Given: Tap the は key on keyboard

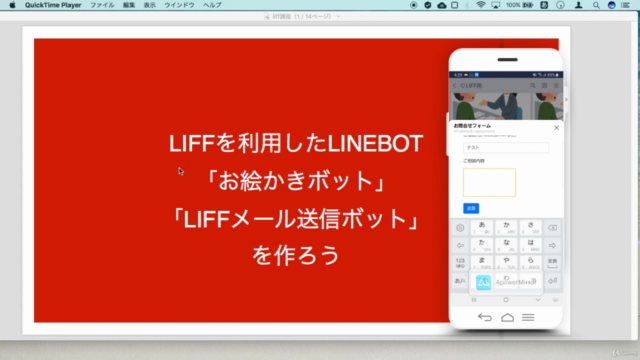Looking at the screenshot, I should click(x=531, y=245).
